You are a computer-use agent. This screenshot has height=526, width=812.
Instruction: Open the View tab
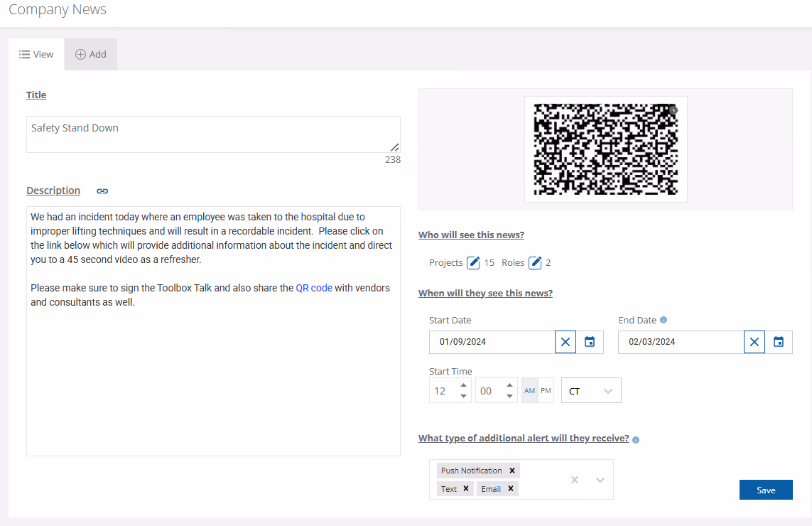36,55
